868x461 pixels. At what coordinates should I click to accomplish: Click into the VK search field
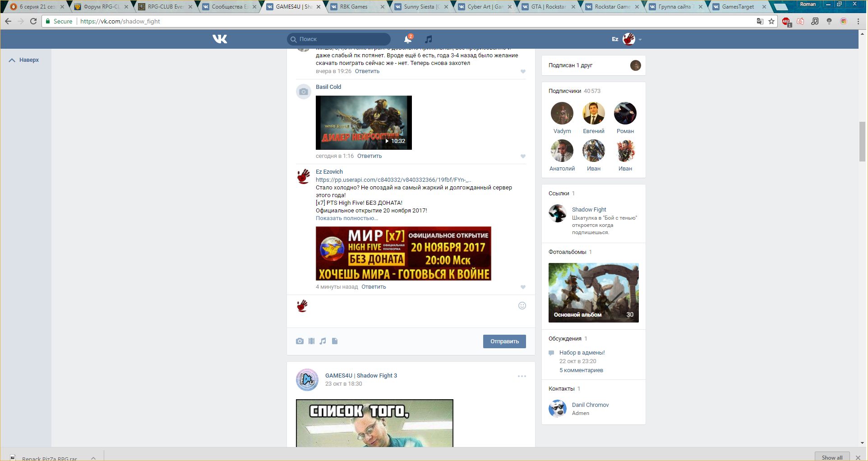tap(339, 39)
